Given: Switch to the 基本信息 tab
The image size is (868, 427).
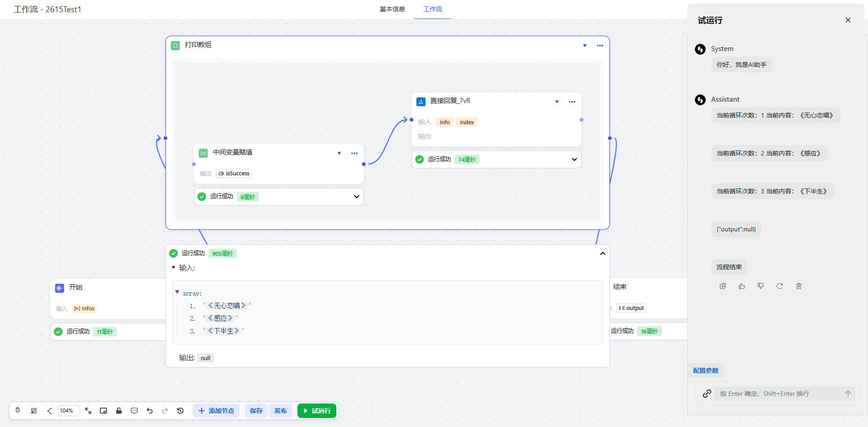Looking at the screenshot, I should 392,9.
